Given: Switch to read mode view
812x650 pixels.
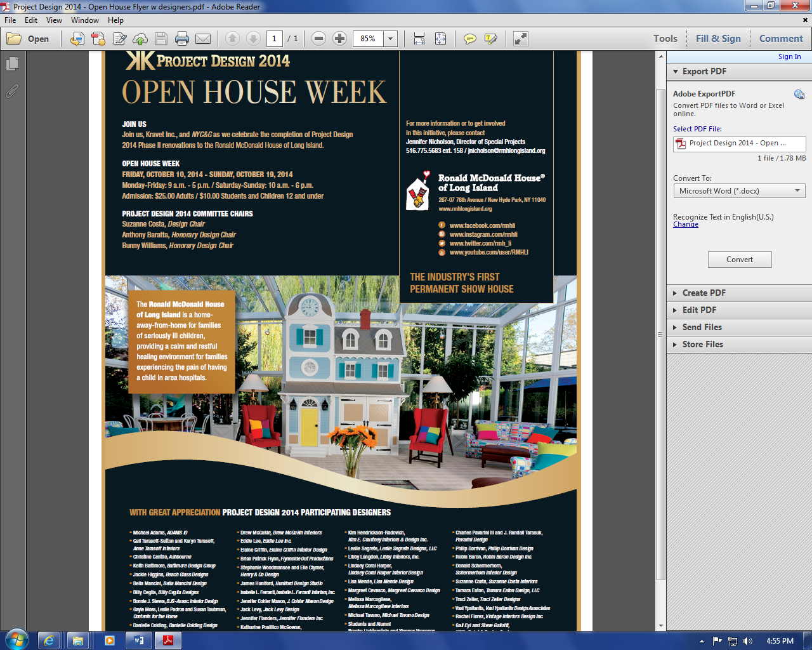Looking at the screenshot, I should (521, 39).
